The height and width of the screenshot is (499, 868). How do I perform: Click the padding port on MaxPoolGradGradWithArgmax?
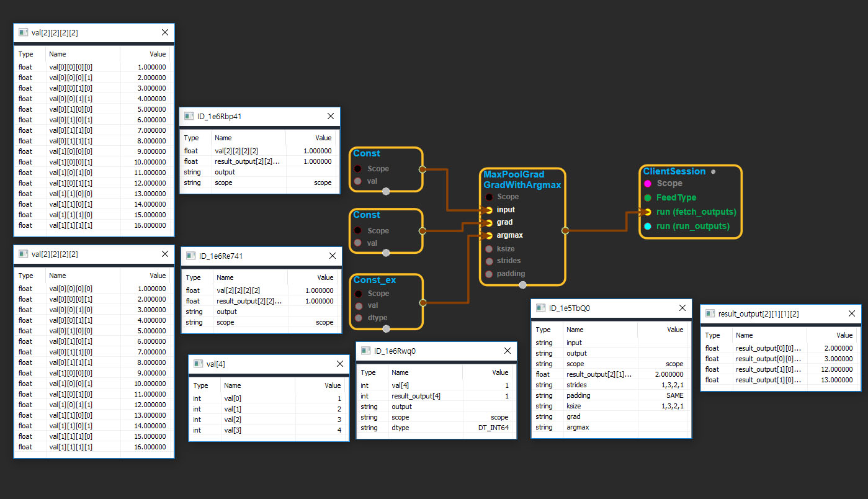pos(489,274)
